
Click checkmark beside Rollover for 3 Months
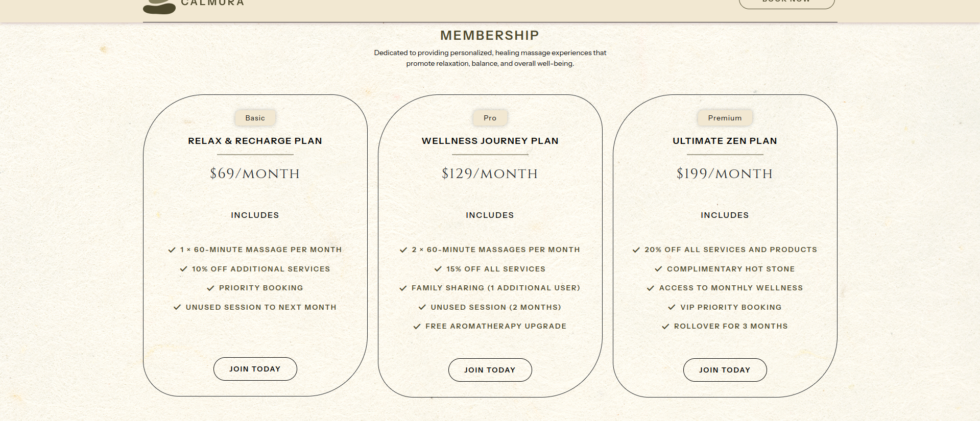[665, 327]
